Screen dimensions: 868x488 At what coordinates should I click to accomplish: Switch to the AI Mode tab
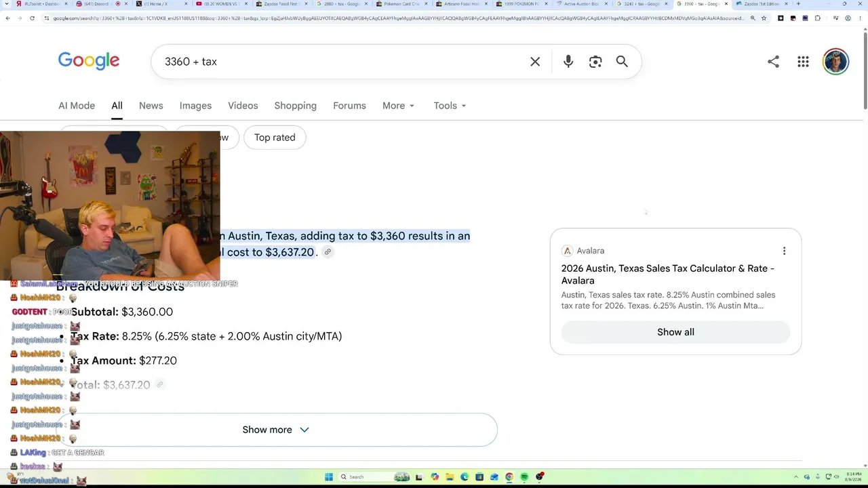point(77,106)
